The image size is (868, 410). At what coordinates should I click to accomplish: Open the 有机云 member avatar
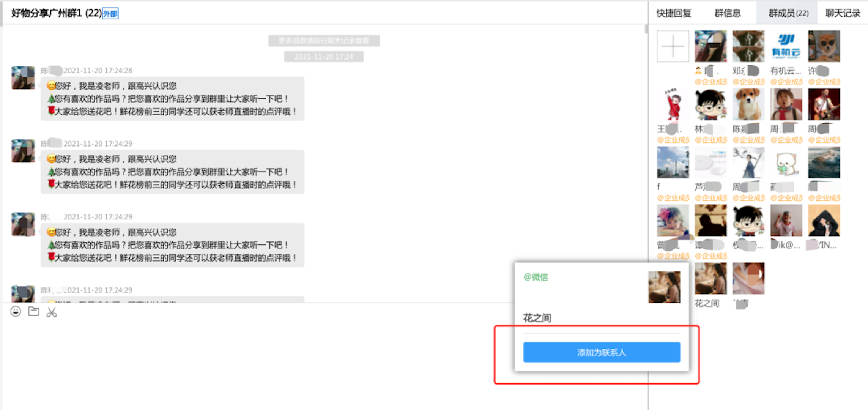click(x=786, y=46)
